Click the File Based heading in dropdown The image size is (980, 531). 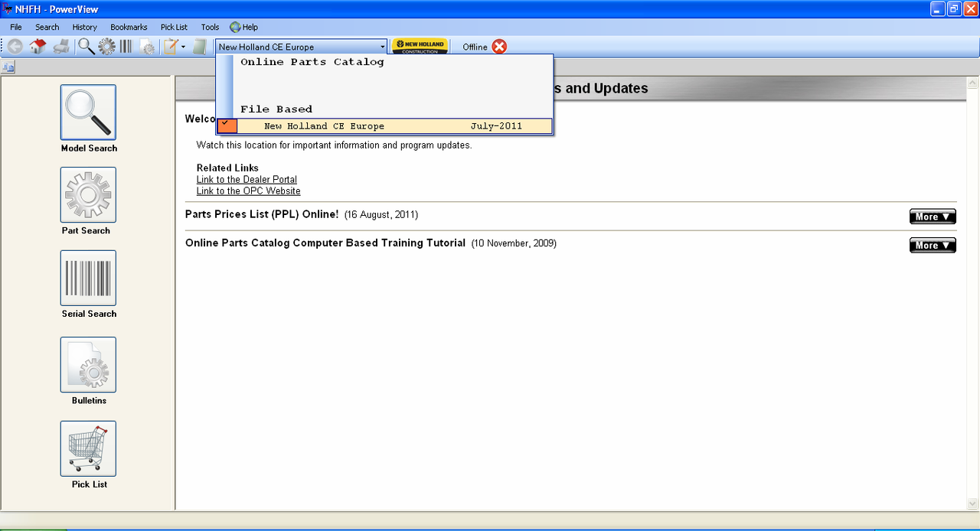pos(276,109)
